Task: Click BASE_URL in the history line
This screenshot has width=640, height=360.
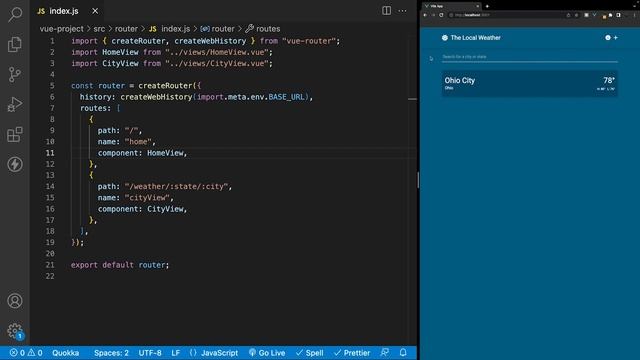Action: [x=287, y=97]
